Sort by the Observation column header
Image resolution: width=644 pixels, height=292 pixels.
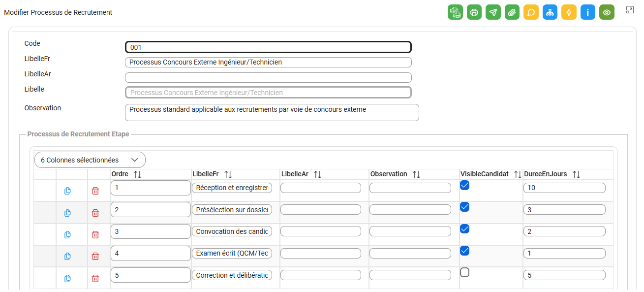click(x=416, y=174)
